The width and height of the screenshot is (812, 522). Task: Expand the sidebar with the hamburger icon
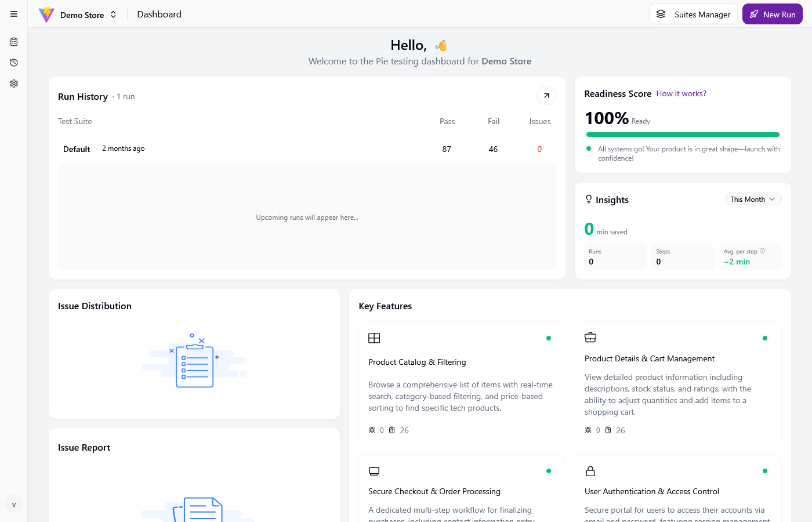click(x=13, y=14)
